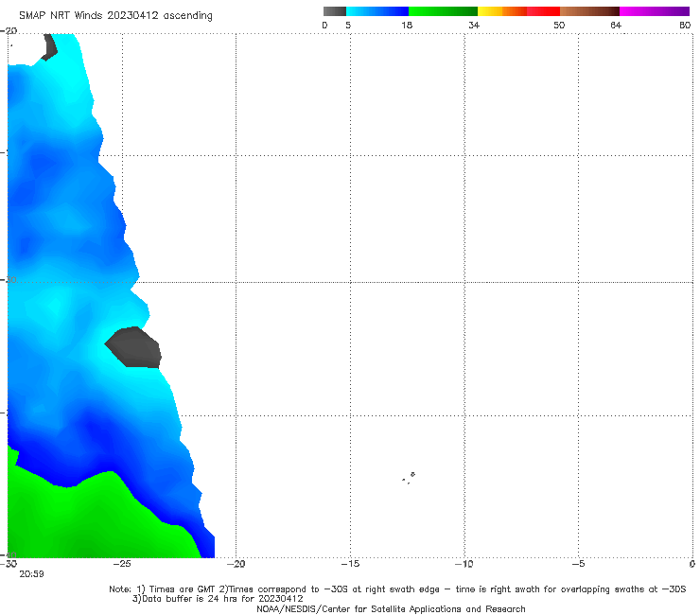Click the color bar label '5'
Screen dimensions: 700x615
(348, 26)
